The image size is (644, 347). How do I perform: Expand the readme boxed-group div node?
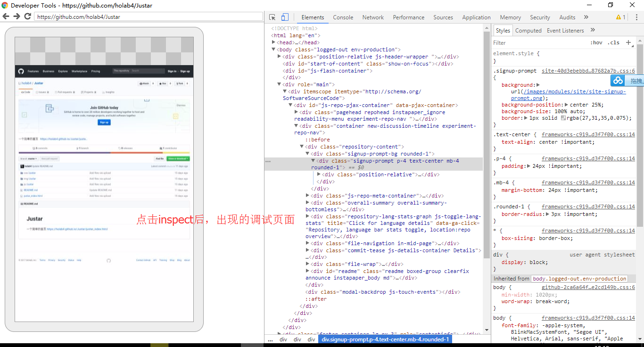pyautogui.click(x=308, y=271)
